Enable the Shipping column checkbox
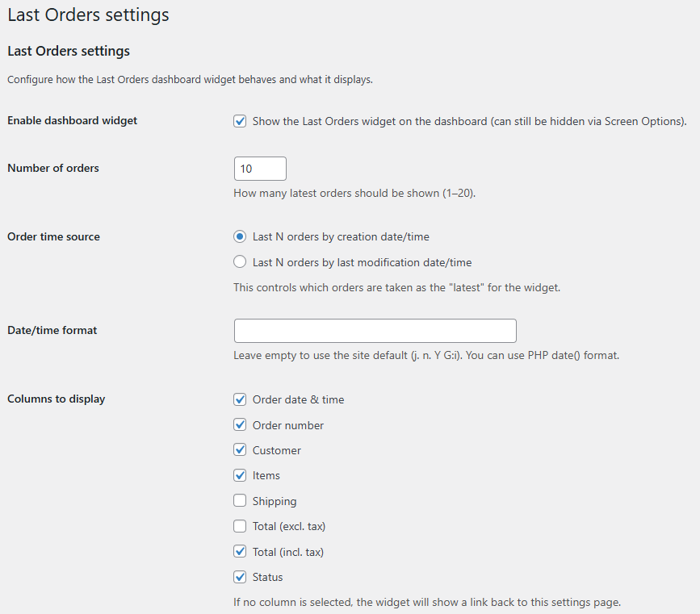The height and width of the screenshot is (614, 700). coord(240,501)
